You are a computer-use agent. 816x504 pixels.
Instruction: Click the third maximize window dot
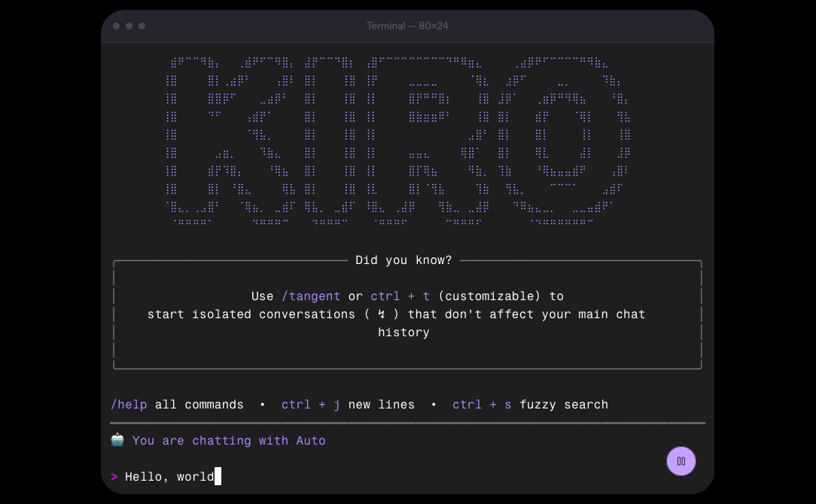tap(142, 26)
